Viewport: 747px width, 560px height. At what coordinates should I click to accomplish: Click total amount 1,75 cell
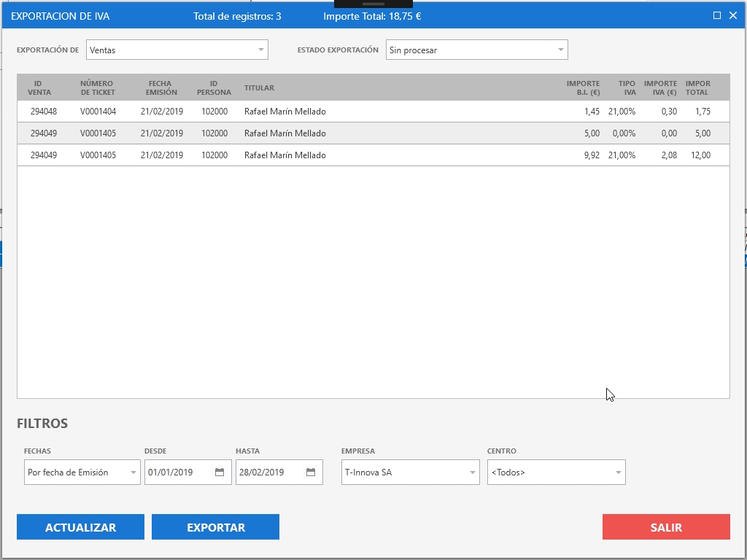point(703,112)
